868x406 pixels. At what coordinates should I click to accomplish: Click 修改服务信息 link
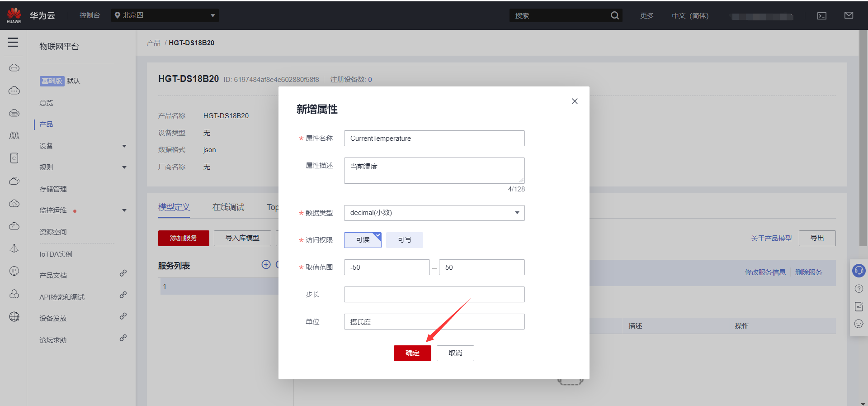(x=765, y=272)
